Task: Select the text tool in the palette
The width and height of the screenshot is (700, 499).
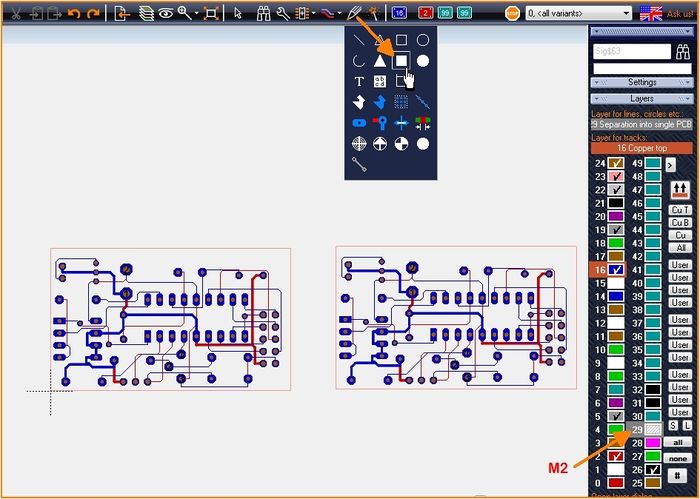Action: coord(358,81)
